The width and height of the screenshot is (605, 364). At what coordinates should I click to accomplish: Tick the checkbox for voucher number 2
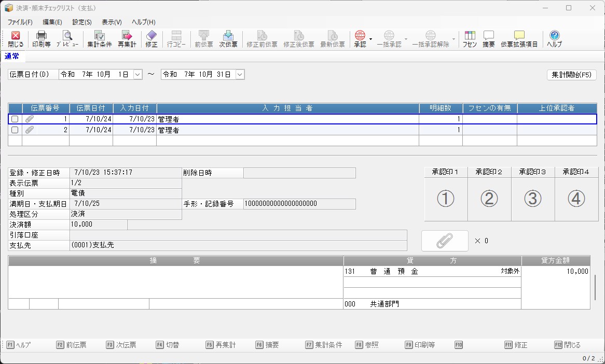coord(15,130)
